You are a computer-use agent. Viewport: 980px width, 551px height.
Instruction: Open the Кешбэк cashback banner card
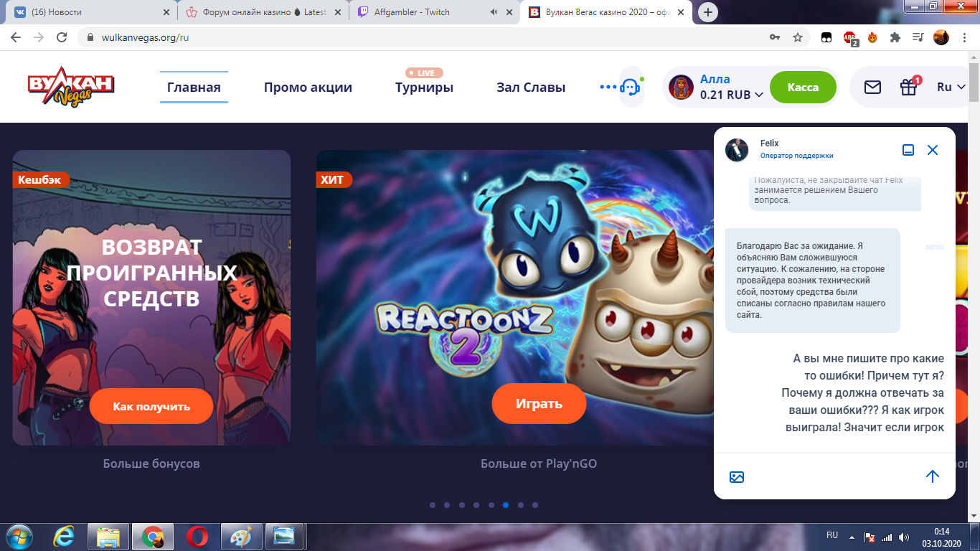tap(151, 297)
